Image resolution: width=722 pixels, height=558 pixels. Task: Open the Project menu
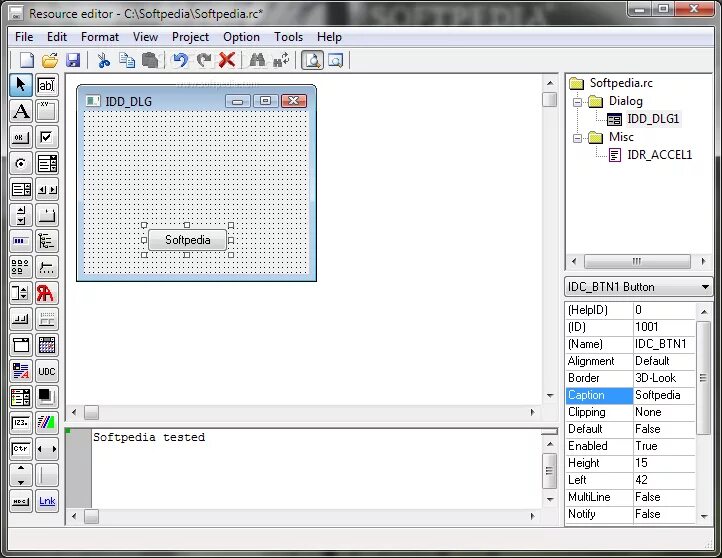coord(190,37)
